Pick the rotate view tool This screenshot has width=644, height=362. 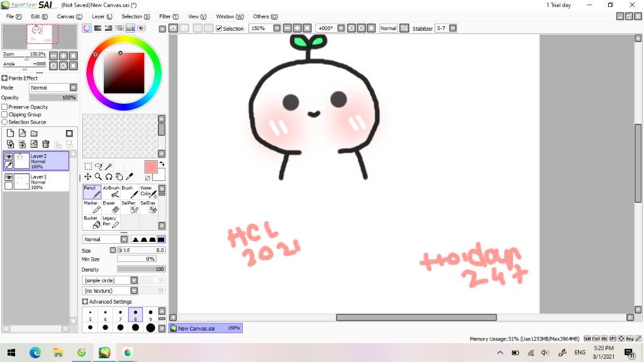coord(108,177)
